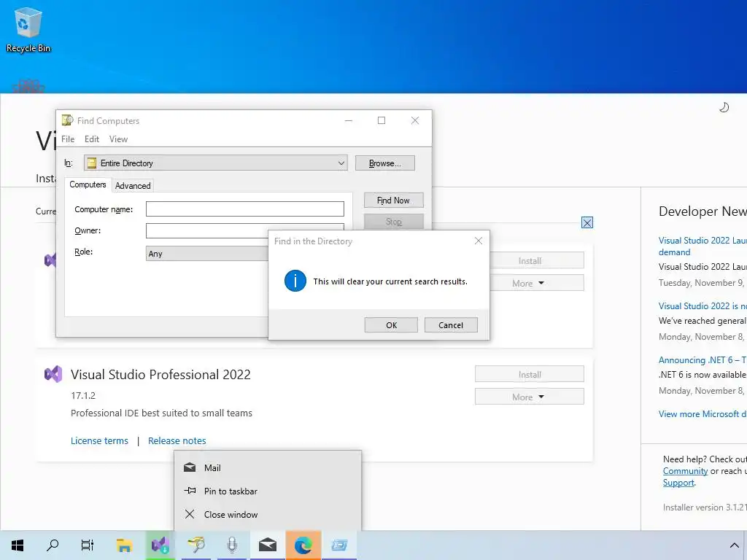Screen dimensions: 747x560
Task: Open the Community link in Installer
Action: 685,471
